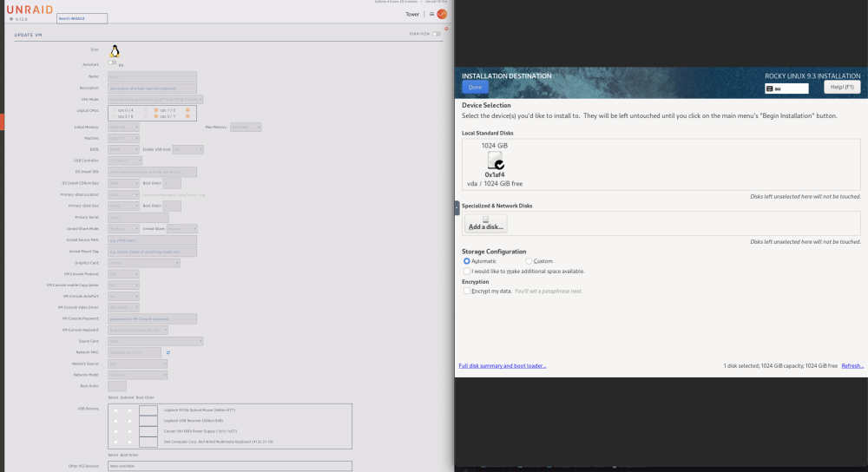Click the Unraid Mount Tag field
868x472 pixels.
[152, 252]
